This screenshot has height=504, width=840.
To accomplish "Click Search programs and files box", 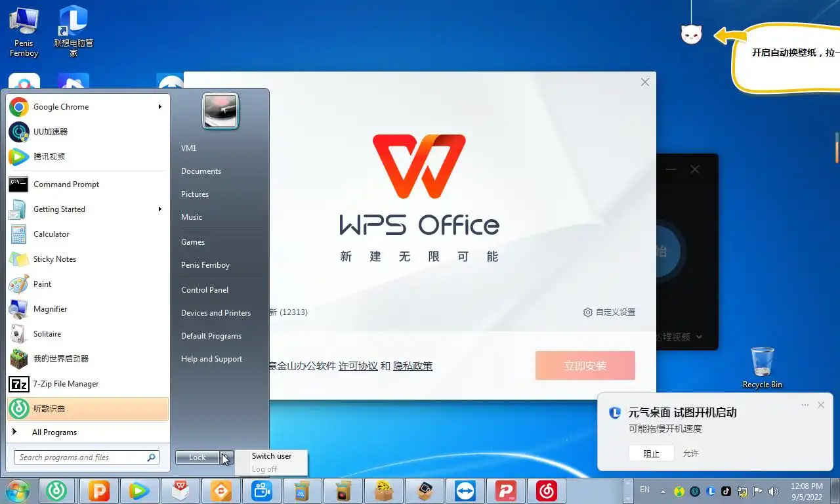I will [x=86, y=457].
